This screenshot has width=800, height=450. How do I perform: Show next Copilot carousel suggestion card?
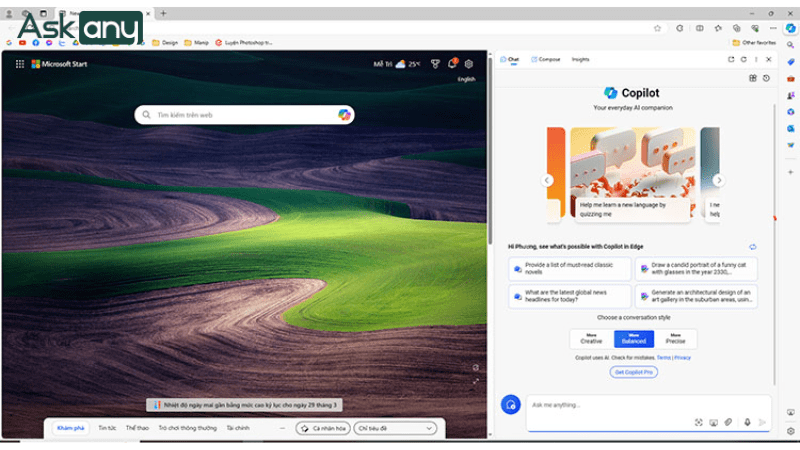[718, 180]
